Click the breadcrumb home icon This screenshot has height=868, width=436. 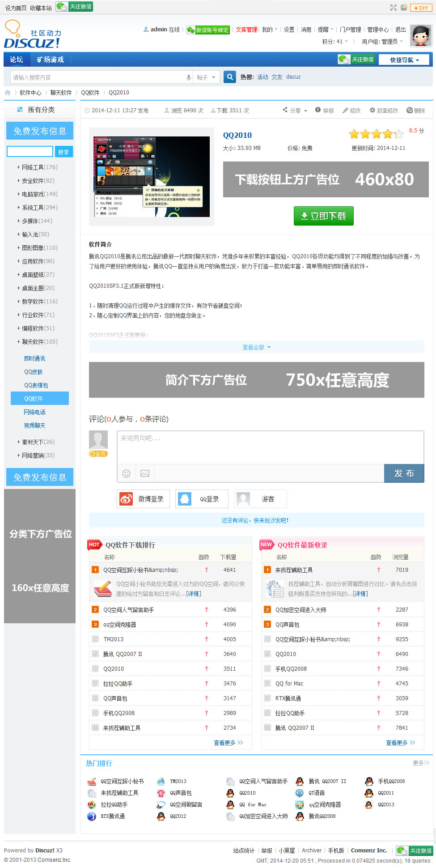[x=8, y=93]
